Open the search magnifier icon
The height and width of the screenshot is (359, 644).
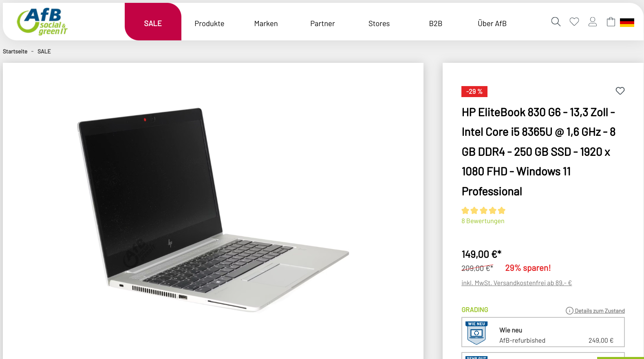(556, 22)
